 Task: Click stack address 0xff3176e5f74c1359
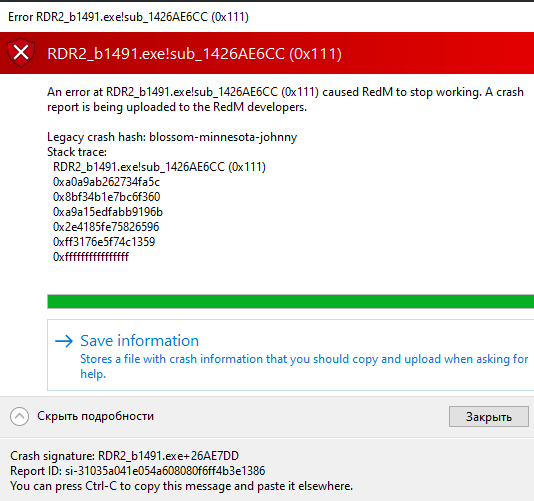104,242
